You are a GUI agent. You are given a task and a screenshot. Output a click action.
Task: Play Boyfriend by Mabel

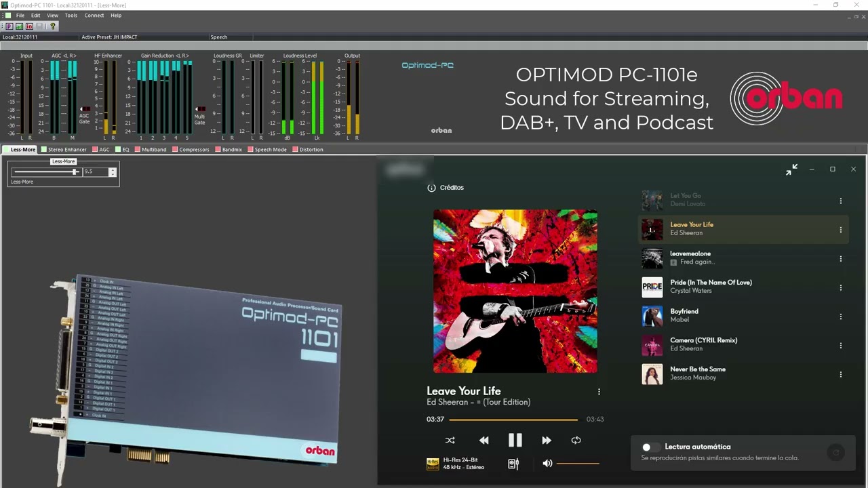pyautogui.click(x=744, y=317)
